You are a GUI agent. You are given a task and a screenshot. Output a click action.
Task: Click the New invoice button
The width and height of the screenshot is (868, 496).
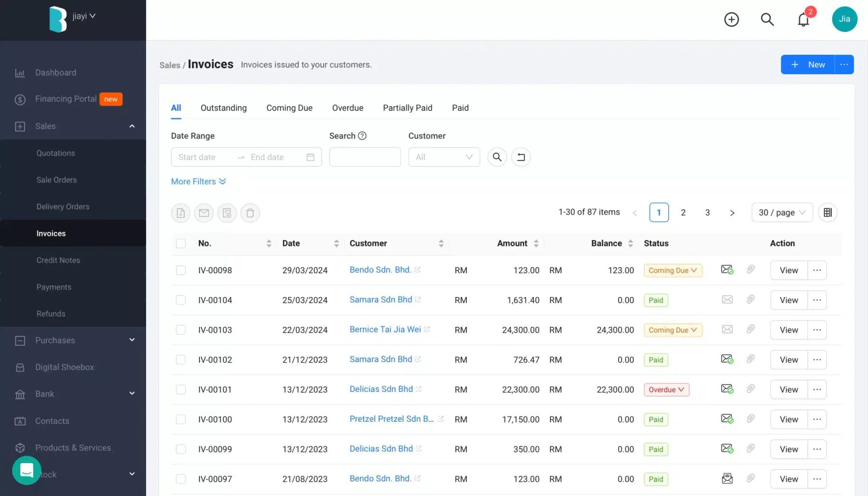tap(808, 65)
